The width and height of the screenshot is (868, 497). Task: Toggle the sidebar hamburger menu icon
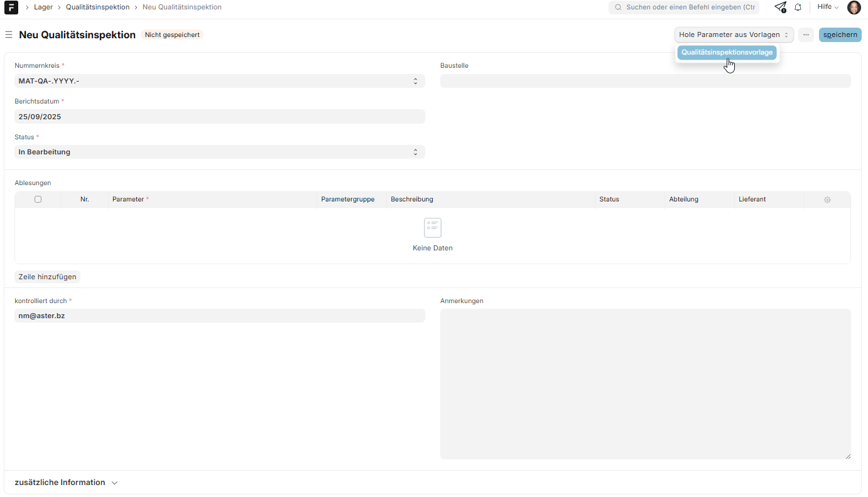[9, 35]
